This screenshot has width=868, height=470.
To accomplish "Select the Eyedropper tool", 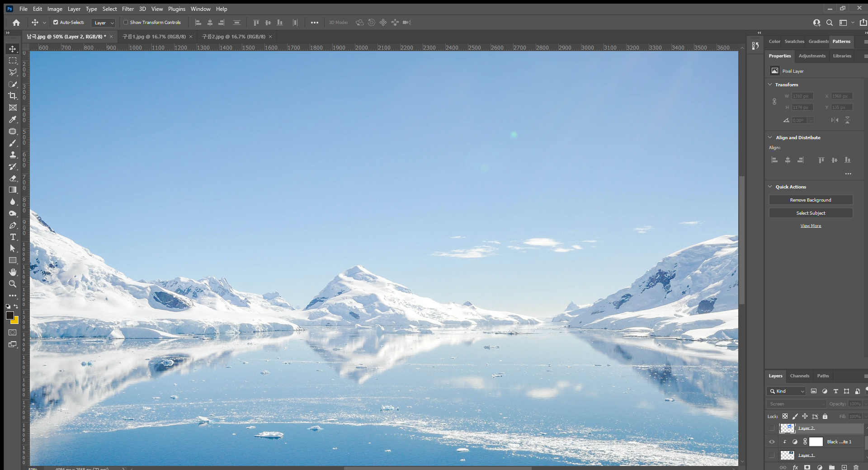I will 13,119.
